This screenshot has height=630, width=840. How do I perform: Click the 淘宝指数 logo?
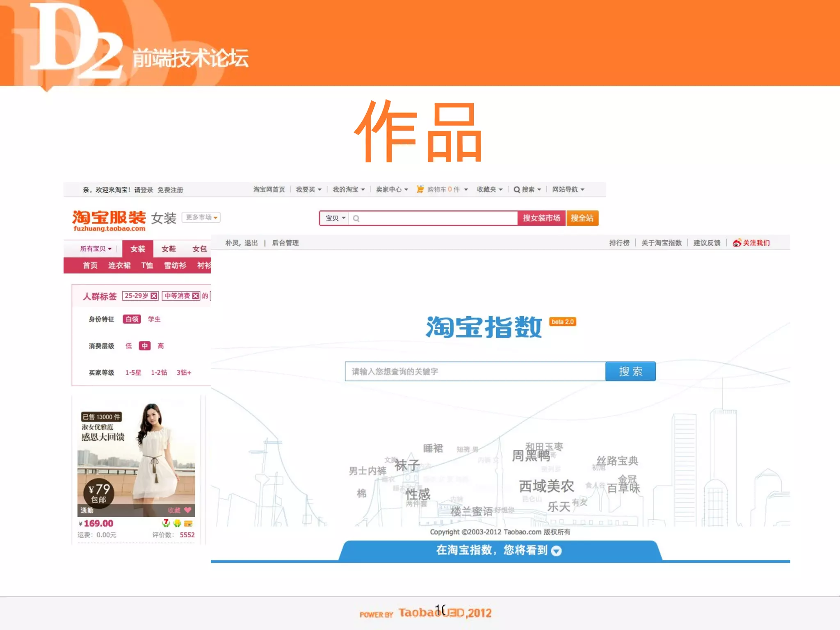484,327
